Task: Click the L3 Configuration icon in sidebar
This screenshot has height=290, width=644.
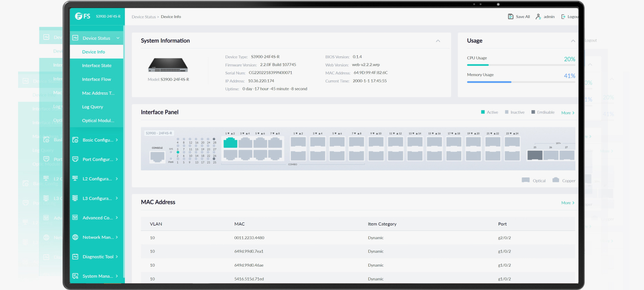Action: pos(75,198)
